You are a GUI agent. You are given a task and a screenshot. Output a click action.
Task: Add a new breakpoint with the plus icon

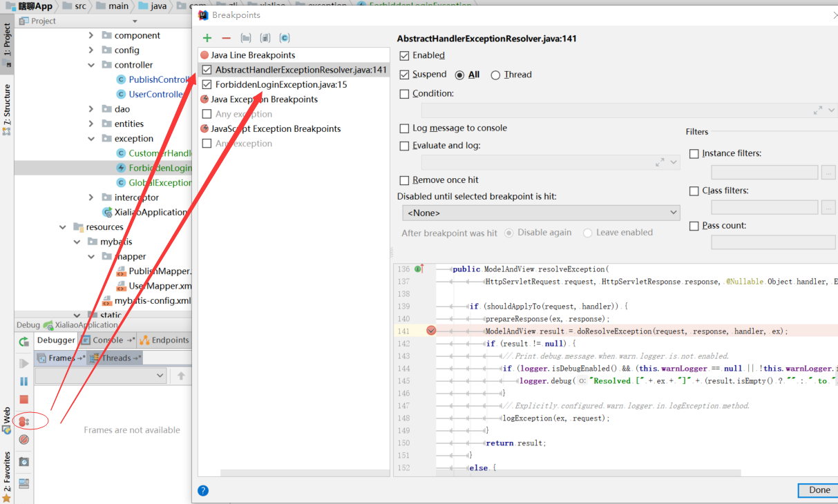pyautogui.click(x=207, y=38)
